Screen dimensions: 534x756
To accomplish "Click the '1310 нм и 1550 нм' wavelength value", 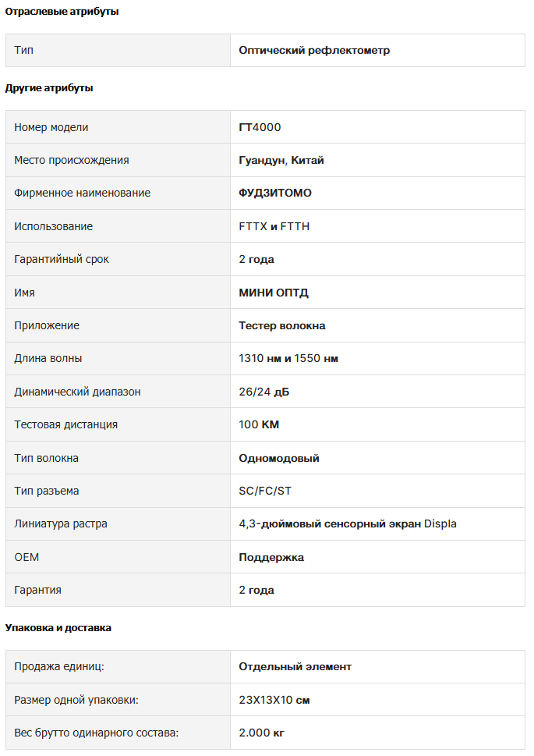I will click(288, 359).
